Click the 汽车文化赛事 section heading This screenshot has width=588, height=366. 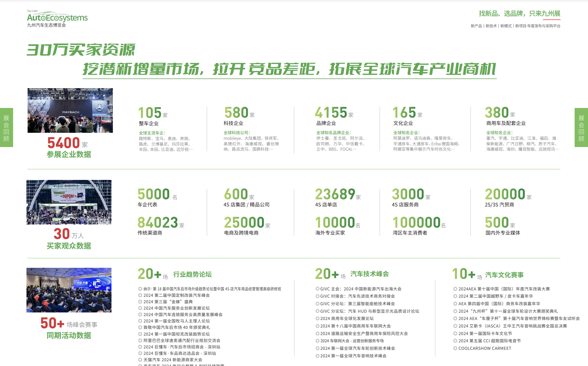pyautogui.click(x=504, y=275)
